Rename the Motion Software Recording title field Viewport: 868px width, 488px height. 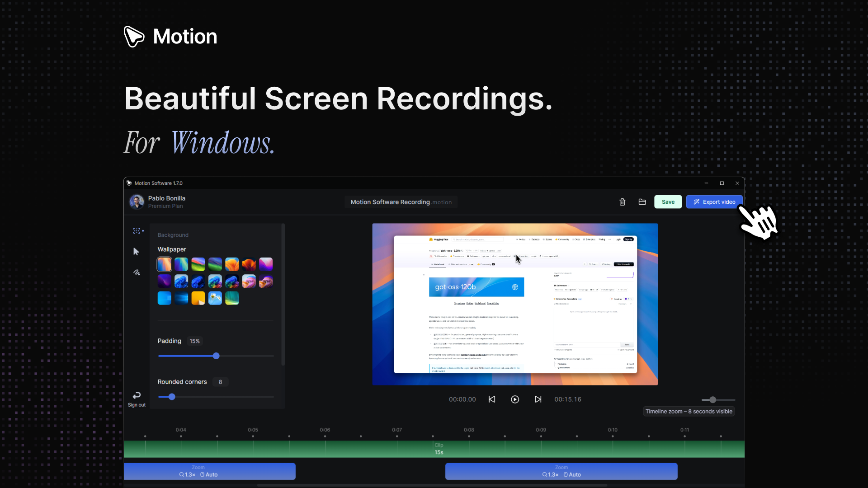(401, 202)
